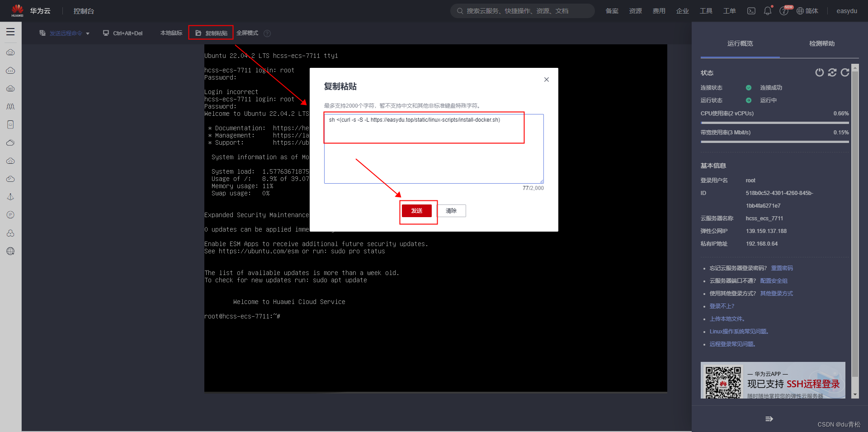Switch to the 检测帮助 tab
Image resolution: width=868 pixels, height=432 pixels.
coord(822,43)
